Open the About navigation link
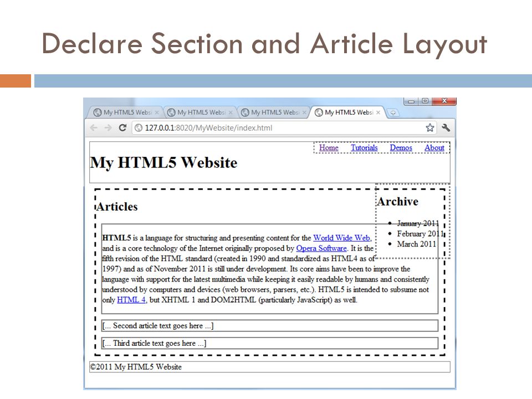Image resolution: width=532 pixels, height=399 pixels. 434,147
